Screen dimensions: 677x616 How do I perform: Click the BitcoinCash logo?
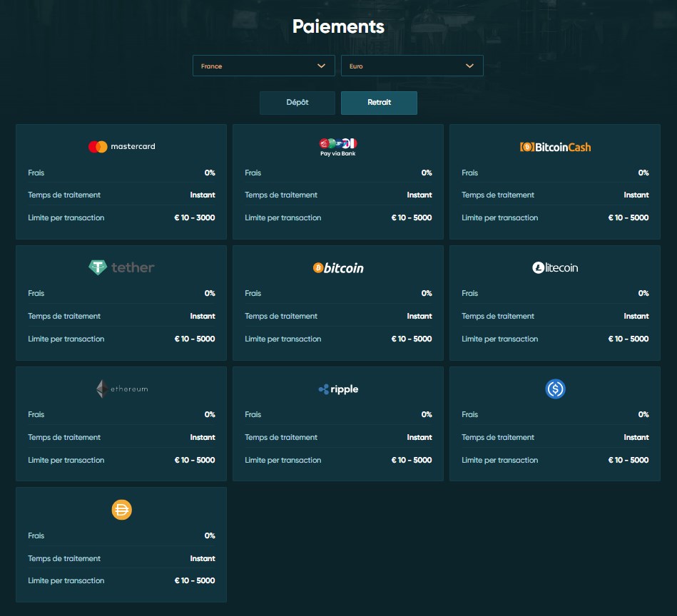click(555, 147)
